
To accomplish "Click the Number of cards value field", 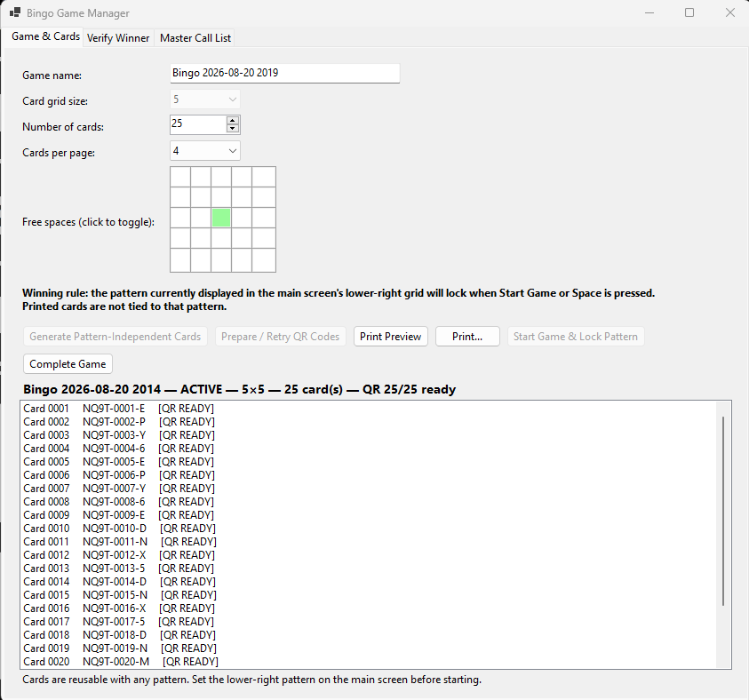I will (198, 124).
